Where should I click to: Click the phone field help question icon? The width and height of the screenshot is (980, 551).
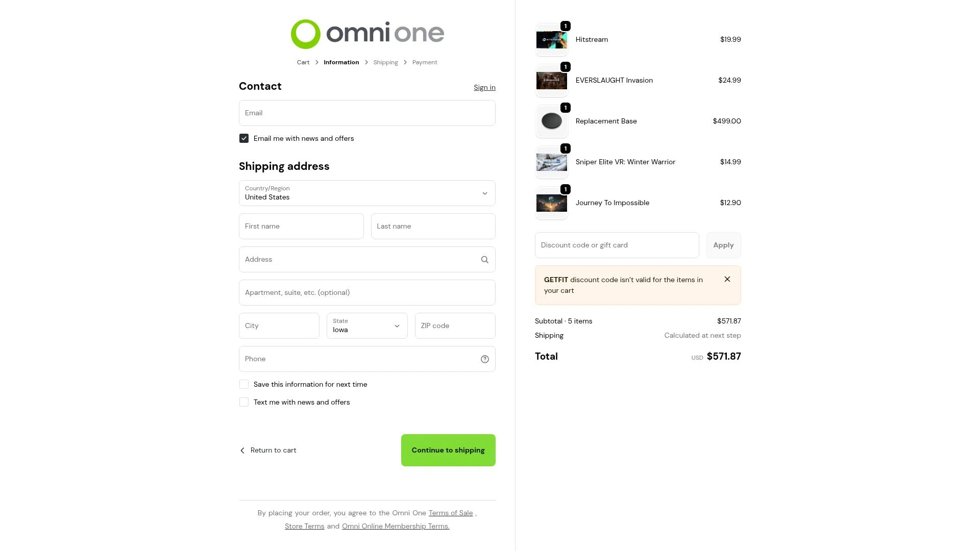point(484,359)
